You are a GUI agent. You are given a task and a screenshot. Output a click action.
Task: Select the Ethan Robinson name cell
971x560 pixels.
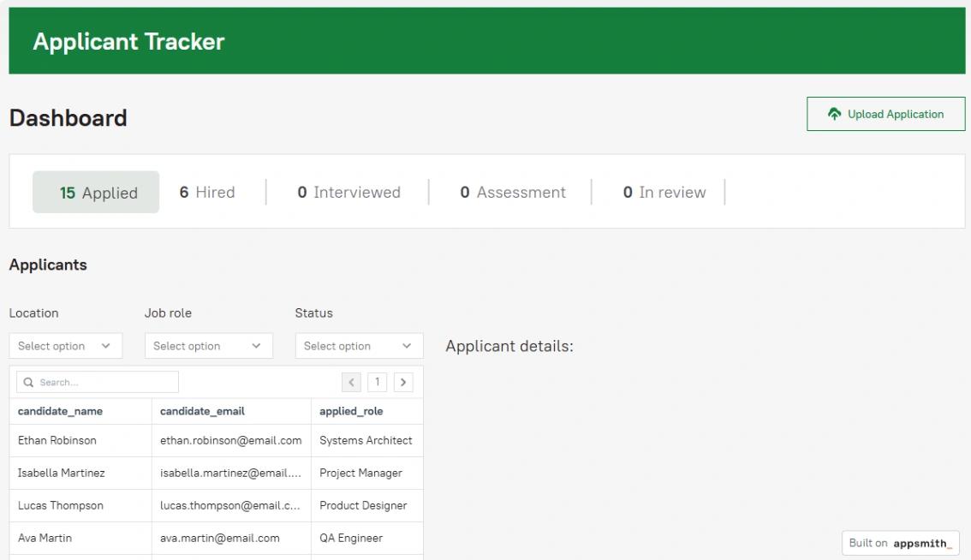click(x=80, y=440)
